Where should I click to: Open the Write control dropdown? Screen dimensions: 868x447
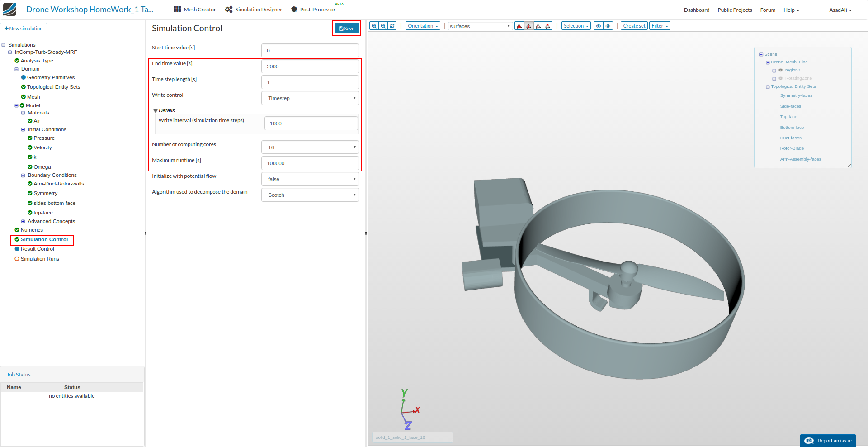pos(310,98)
